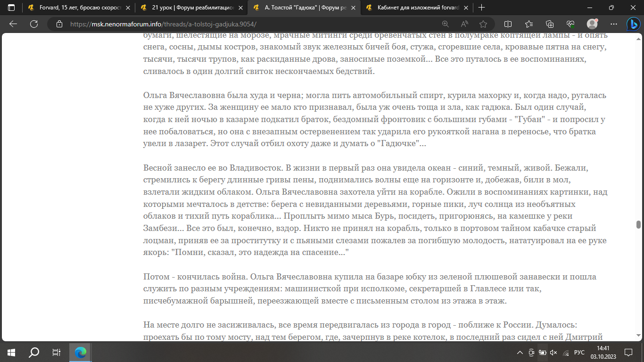Open the Edge tab actions menu
This screenshot has height=362, width=644.
[x=11, y=8]
